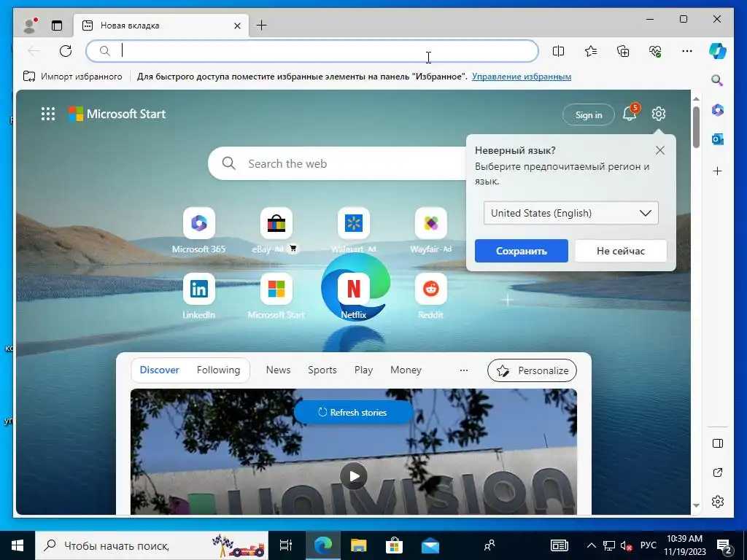Open the tab actions menu icon
The image size is (747, 560).
pos(57,26)
